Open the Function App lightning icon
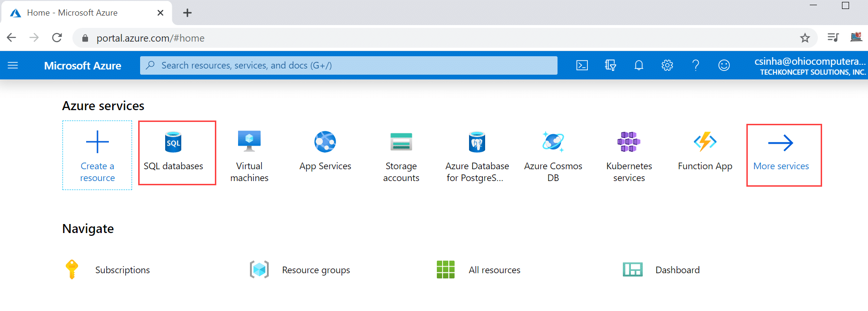The image size is (868, 311). coord(705,141)
